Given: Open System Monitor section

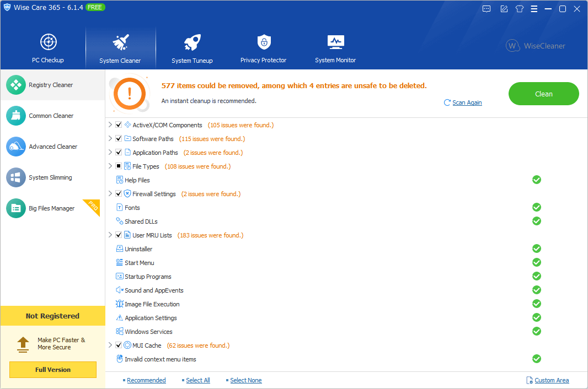Looking at the screenshot, I should 335,48.
